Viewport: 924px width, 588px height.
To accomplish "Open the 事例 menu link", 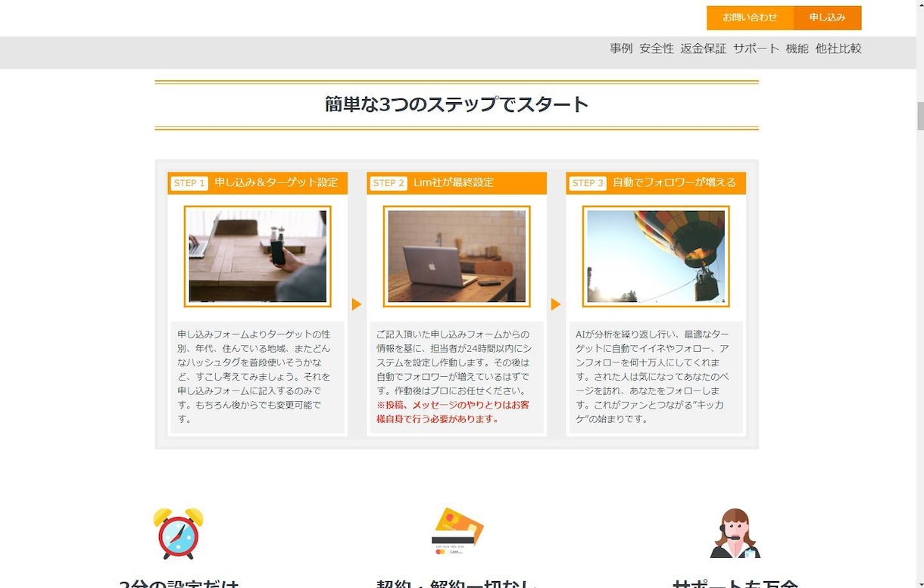I will (621, 48).
